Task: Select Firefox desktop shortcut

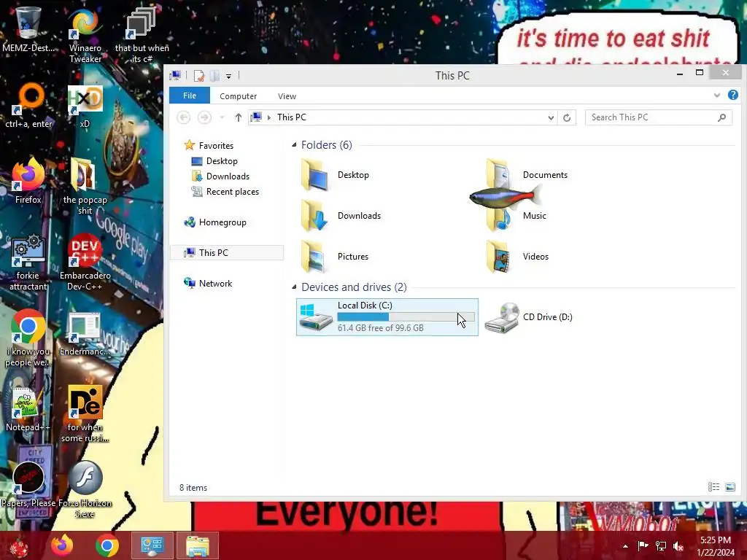Action: pos(28,181)
